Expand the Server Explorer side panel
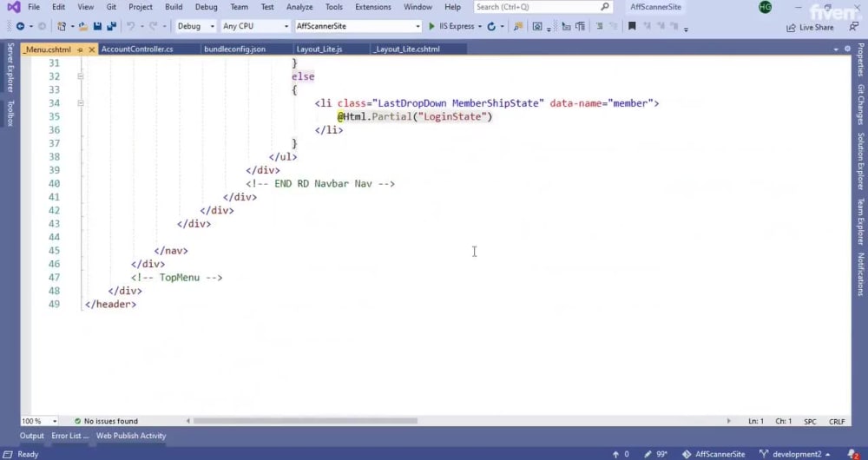This screenshot has height=460, width=868. point(10,68)
